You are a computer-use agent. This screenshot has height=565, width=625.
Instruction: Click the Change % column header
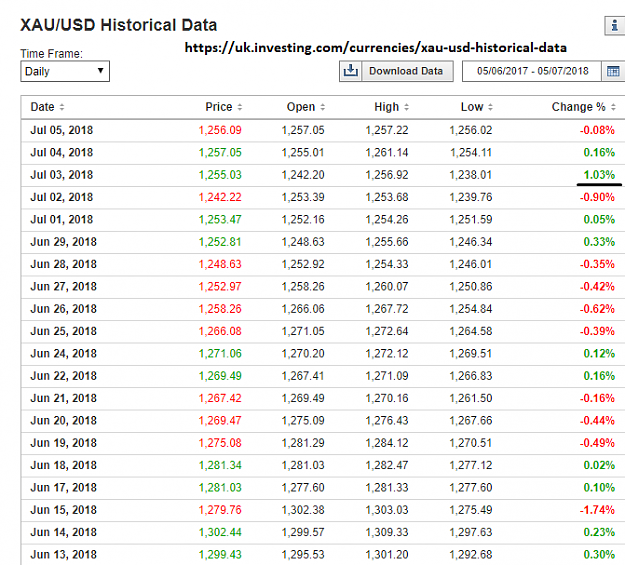pos(578,107)
